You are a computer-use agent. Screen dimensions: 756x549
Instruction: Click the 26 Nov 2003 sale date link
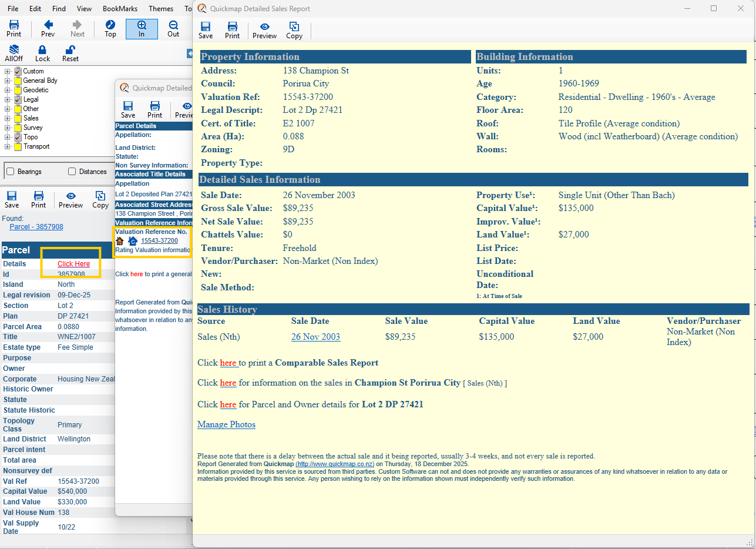315,337
